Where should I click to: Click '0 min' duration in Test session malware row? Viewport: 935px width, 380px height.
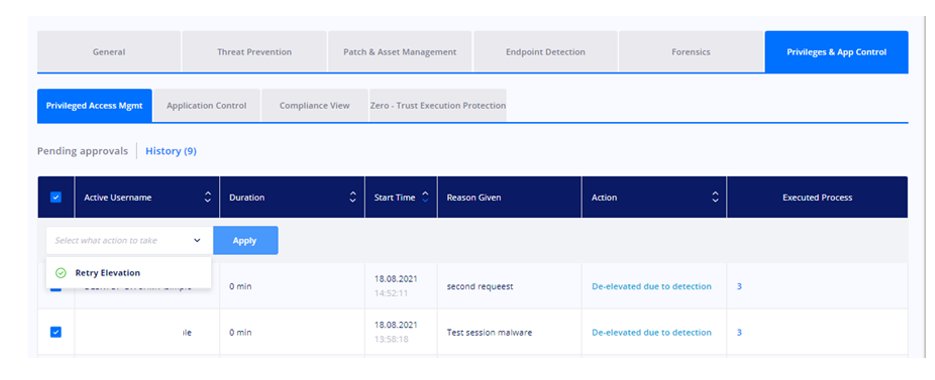coord(240,332)
